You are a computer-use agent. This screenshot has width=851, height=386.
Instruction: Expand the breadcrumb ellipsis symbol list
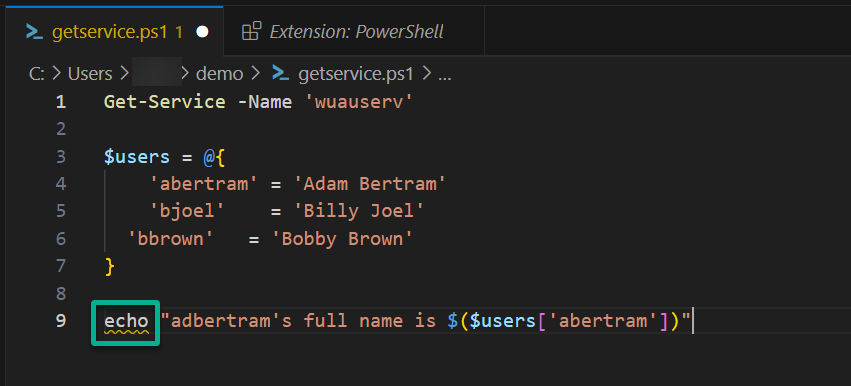444,73
